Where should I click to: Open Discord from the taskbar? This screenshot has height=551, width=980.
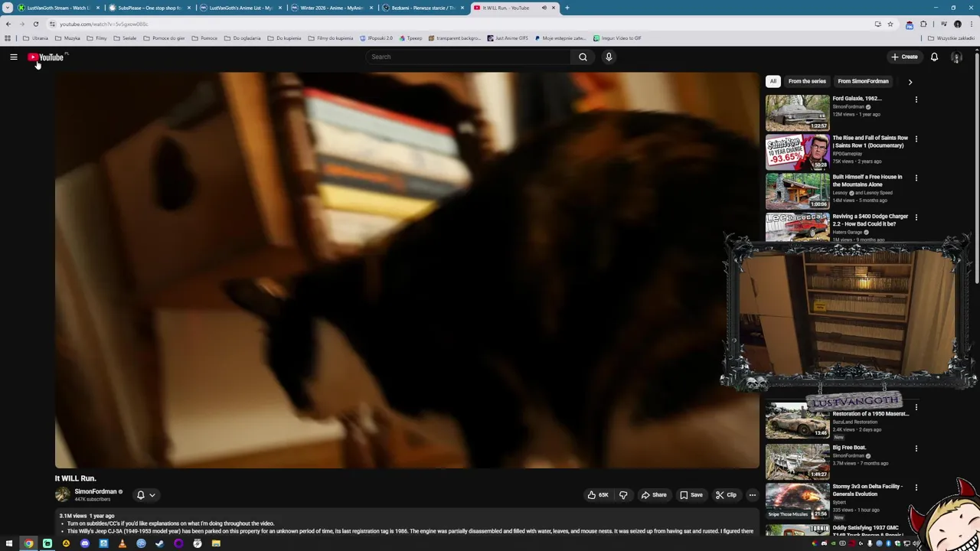coord(85,543)
